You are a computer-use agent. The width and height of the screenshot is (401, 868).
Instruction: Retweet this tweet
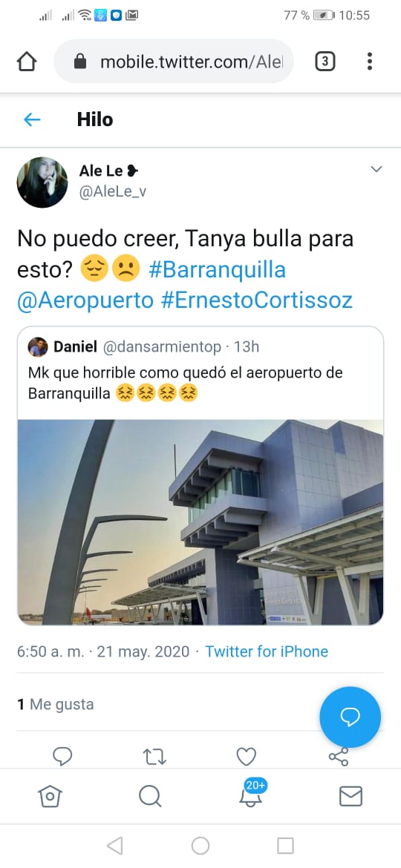tap(154, 757)
